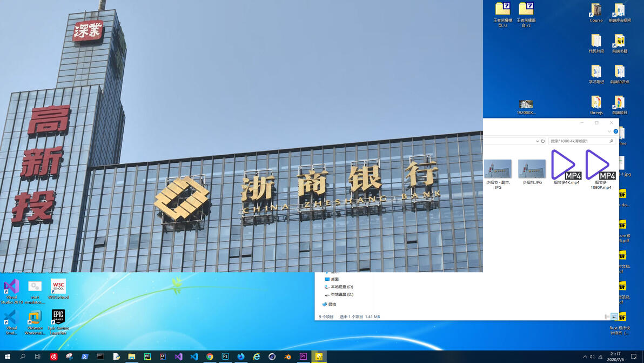Viewport: 644px width, 363px height.
Task: Expand the Explorer ribbon chevron
Action: pyautogui.click(x=609, y=131)
